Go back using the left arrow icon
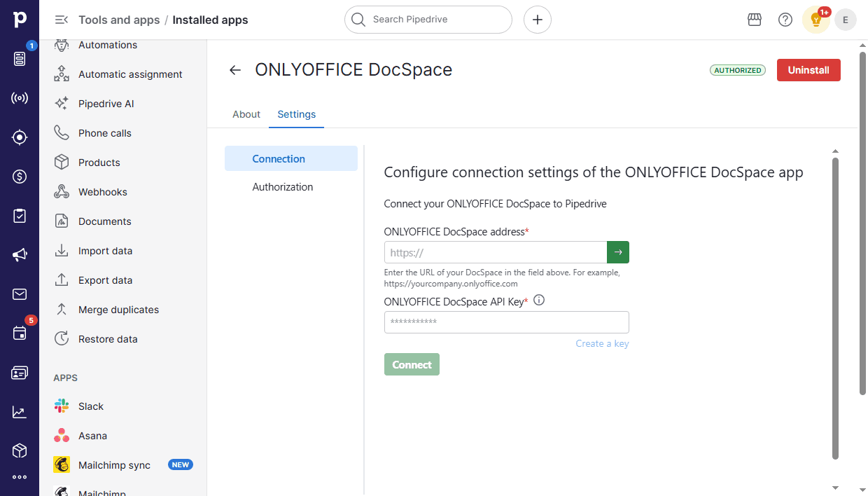 (x=235, y=70)
